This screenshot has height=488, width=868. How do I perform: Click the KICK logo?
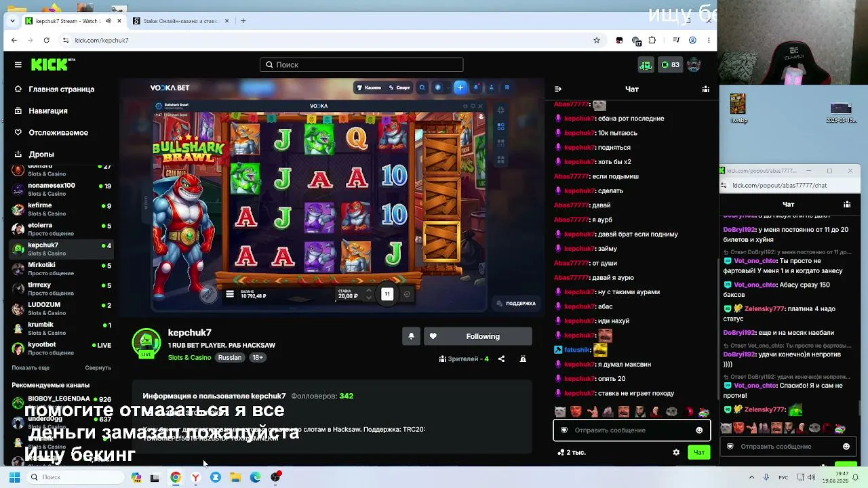pos(52,64)
